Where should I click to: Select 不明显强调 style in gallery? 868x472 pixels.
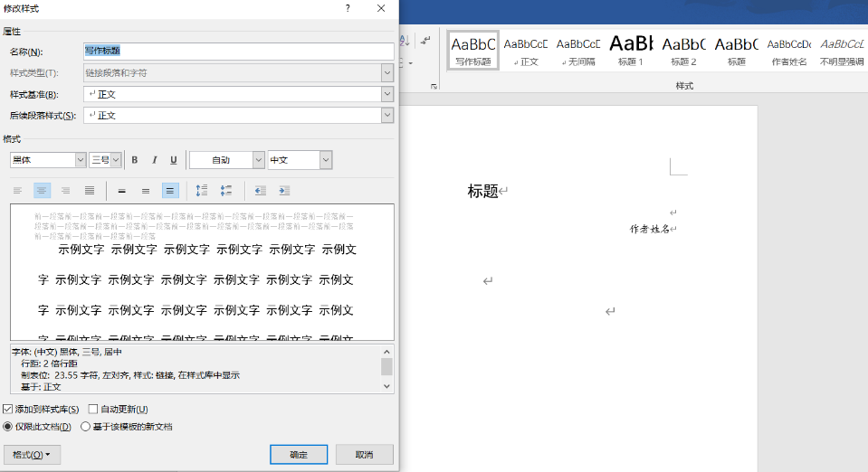coord(842,51)
